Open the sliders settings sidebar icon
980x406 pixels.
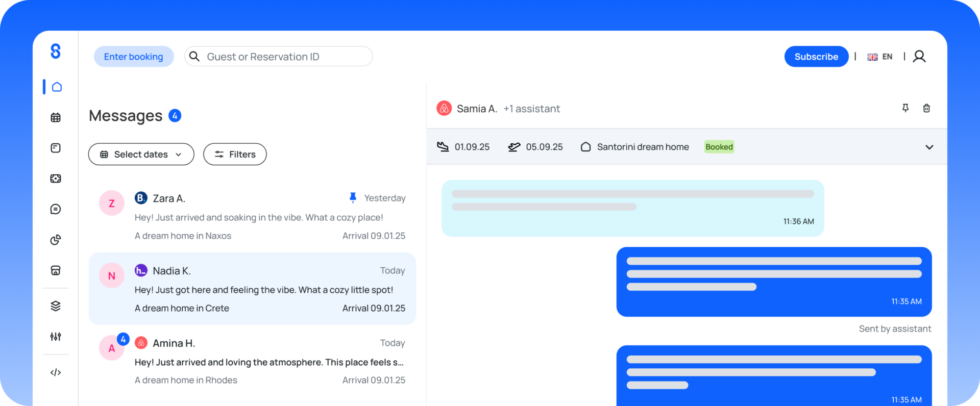pyautogui.click(x=56, y=337)
